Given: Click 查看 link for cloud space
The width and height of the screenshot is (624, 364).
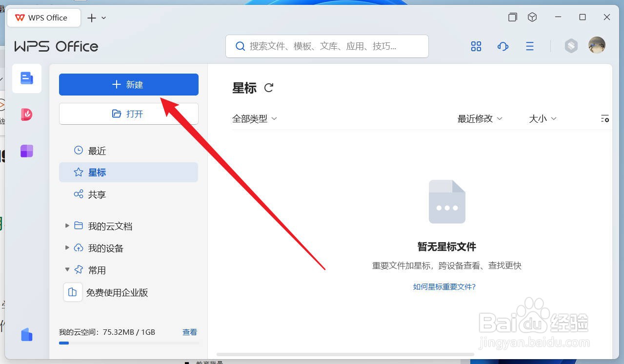Looking at the screenshot, I should pyautogui.click(x=190, y=332).
